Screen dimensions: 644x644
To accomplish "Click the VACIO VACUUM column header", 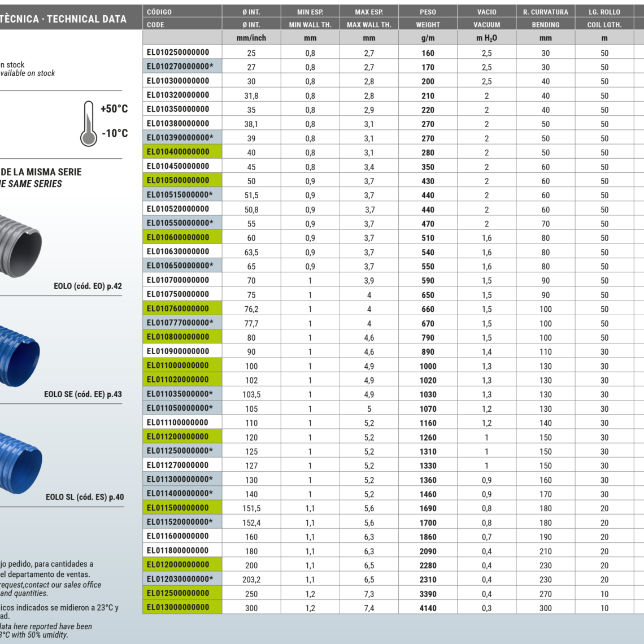I will pos(486,18).
